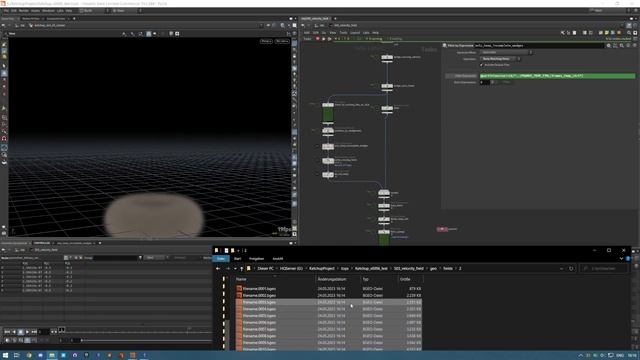The width and height of the screenshot is (640, 360).
Task: Open the Operation dropdown
Action: coord(500,59)
